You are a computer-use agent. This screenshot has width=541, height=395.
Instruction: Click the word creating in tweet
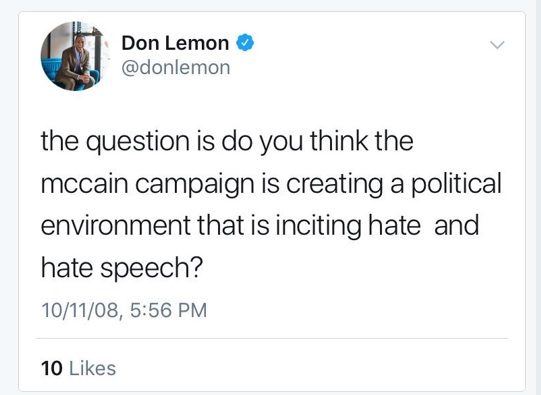(334, 185)
